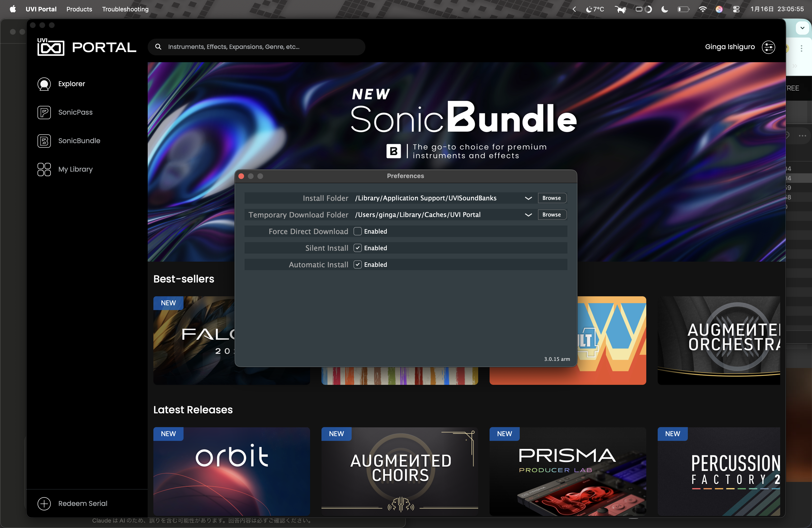This screenshot has width=812, height=528.
Task: Click the Wi-Fi icon in the menu bar
Action: (703, 9)
